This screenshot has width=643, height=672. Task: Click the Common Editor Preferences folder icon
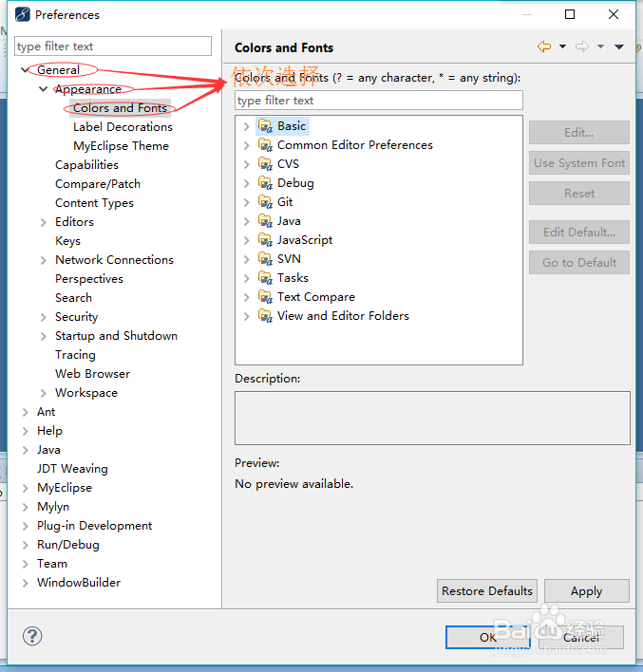pyautogui.click(x=265, y=145)
